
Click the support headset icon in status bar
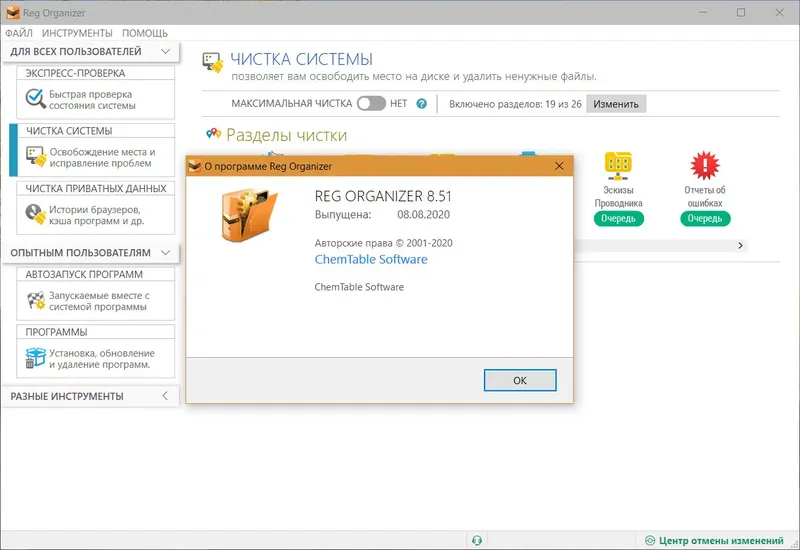coord(477,540)
